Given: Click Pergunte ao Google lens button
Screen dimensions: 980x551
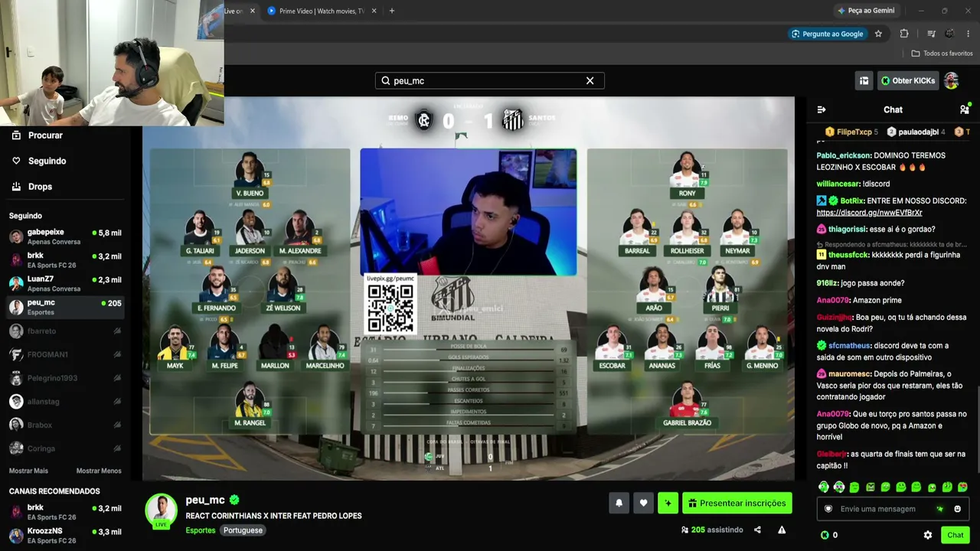Looking at the screenshot, I should click(827, 34).
